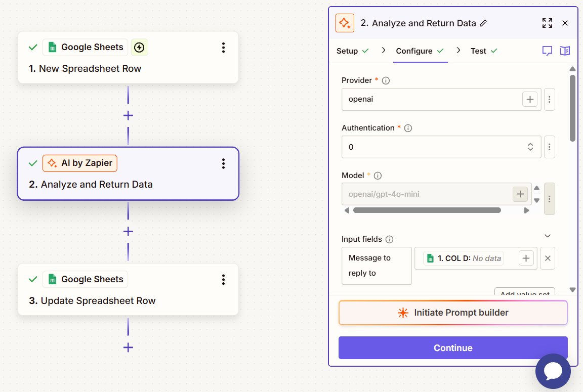Click the Continue button

(x=453, y=348)
